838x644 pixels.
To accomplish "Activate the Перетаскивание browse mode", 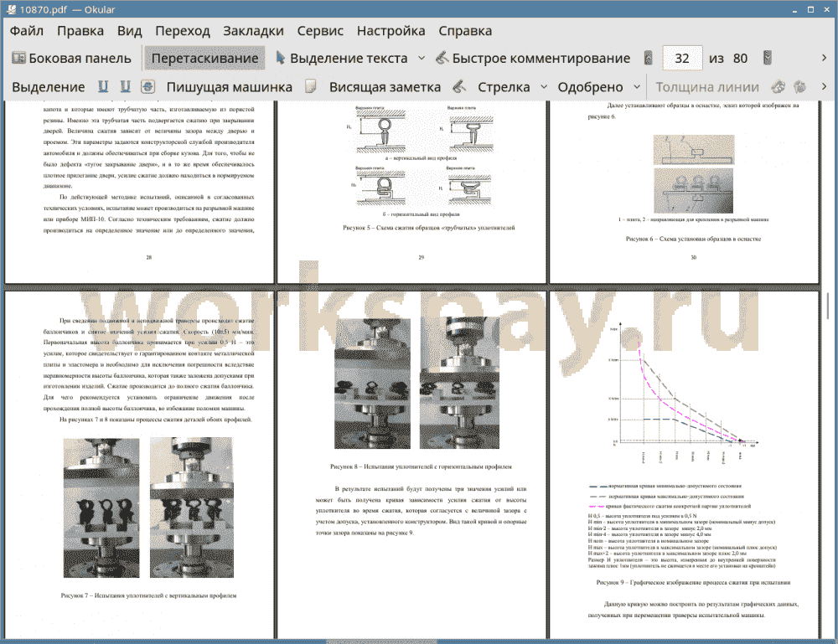I will (204, 59).
